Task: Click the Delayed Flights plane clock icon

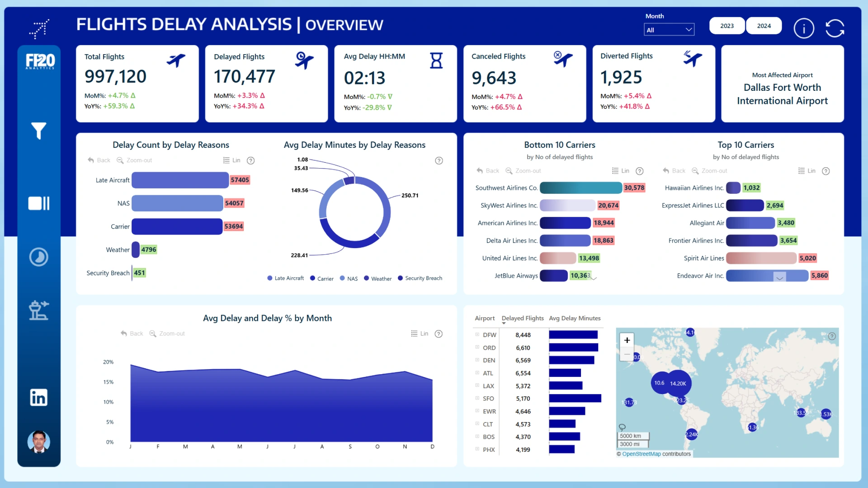Action: (304, 60)
